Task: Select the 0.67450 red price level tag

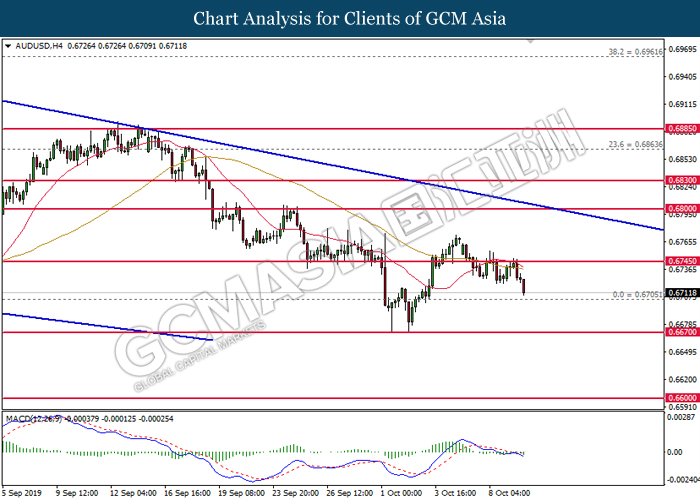Action: click(682, 261)
